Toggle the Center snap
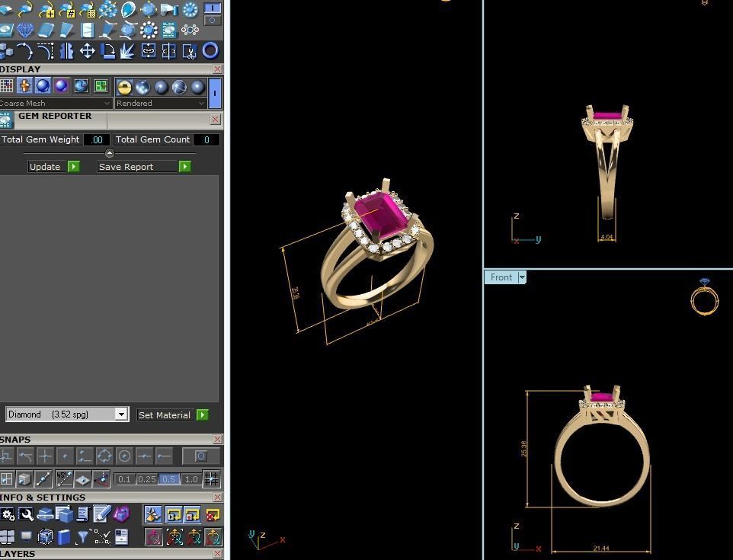This screenshot has width=733, height=560. tap(124, 456)
